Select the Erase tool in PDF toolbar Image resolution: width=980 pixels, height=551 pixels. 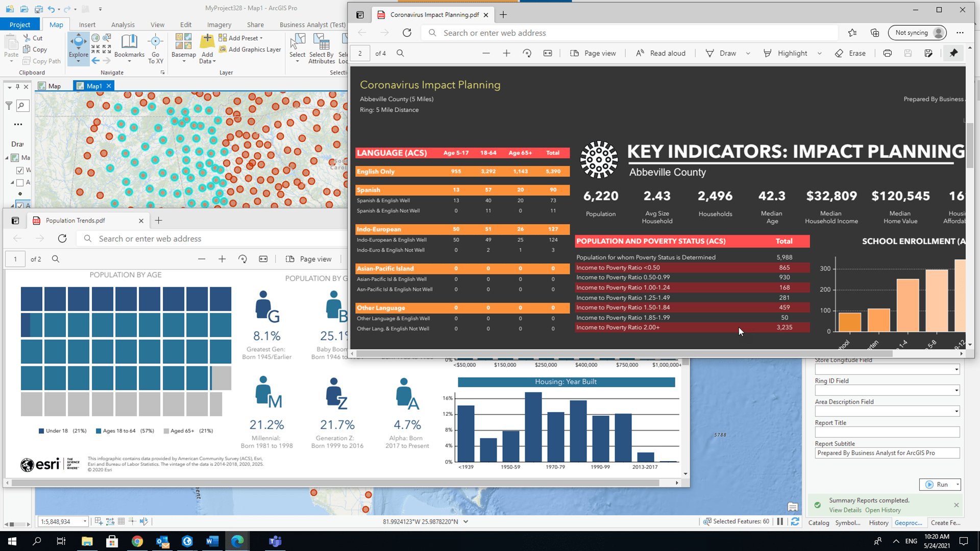pyautogui.click(x=850, y=53)
